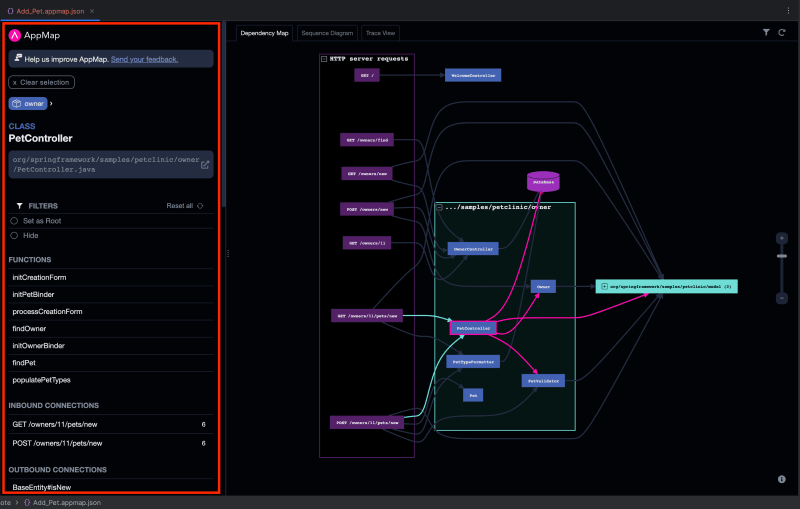Click the zoom out minus button

781,298
